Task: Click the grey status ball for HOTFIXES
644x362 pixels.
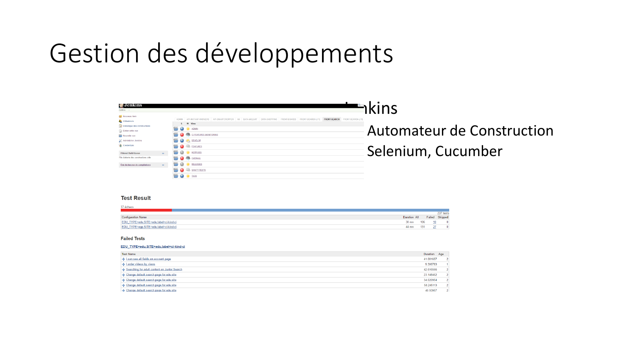Action: coord(182,152)
